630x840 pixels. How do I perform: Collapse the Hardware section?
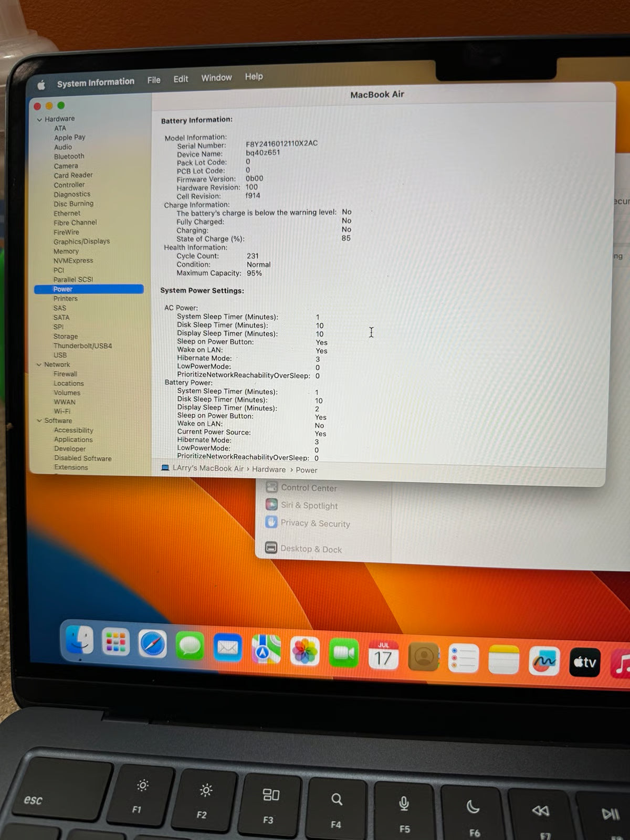39,120
